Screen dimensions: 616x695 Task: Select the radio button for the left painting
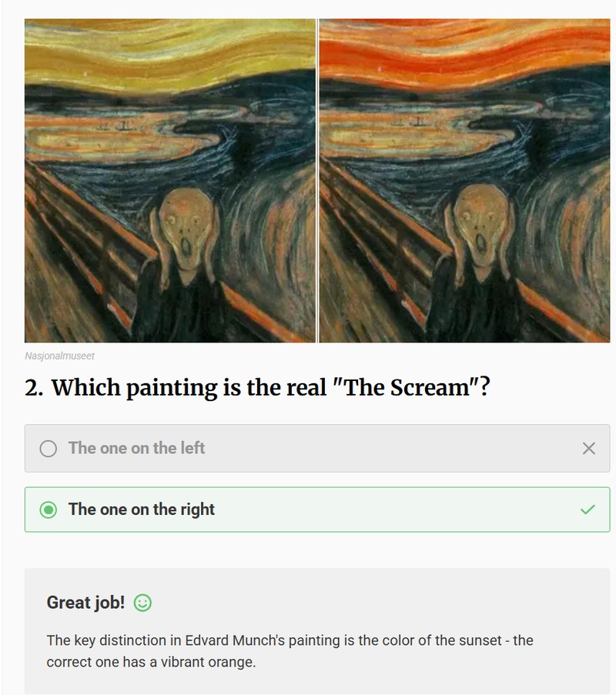pos(48,449)
